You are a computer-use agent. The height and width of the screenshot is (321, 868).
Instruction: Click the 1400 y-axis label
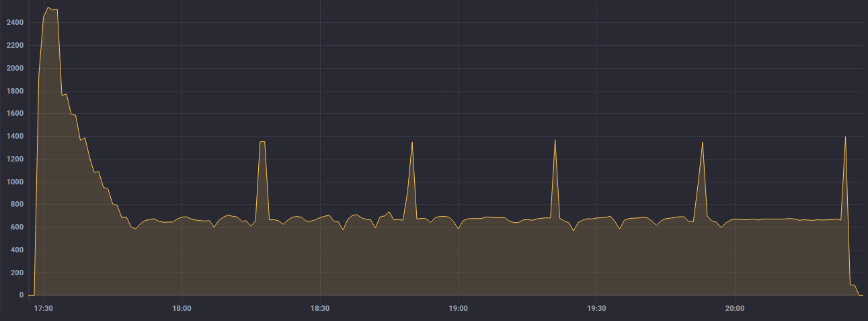[x=15, y=137]
